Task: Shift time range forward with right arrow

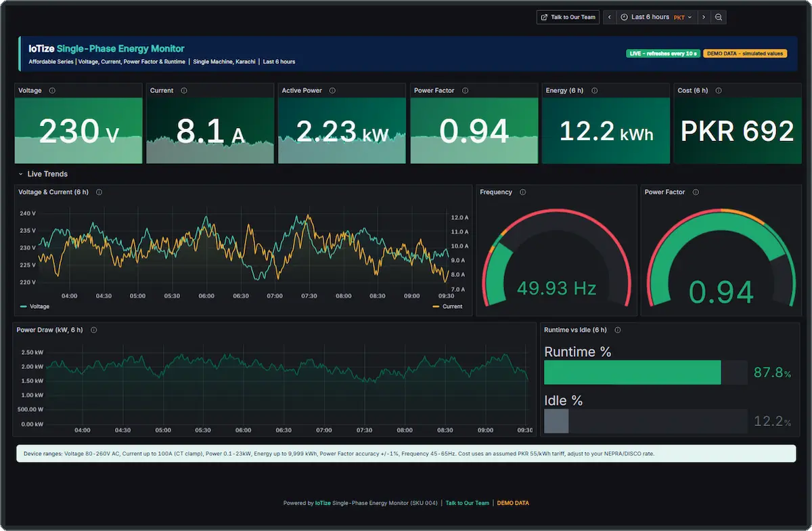Action: tap(704, 17)
